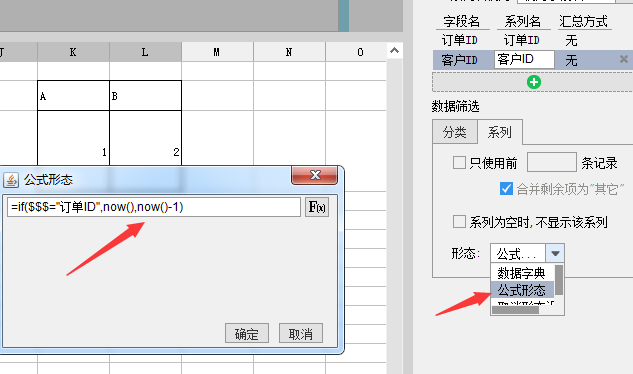Cancel the dialog with 取消 button
The width and height of the screenshot is (633, 374).
coord(301,334)
